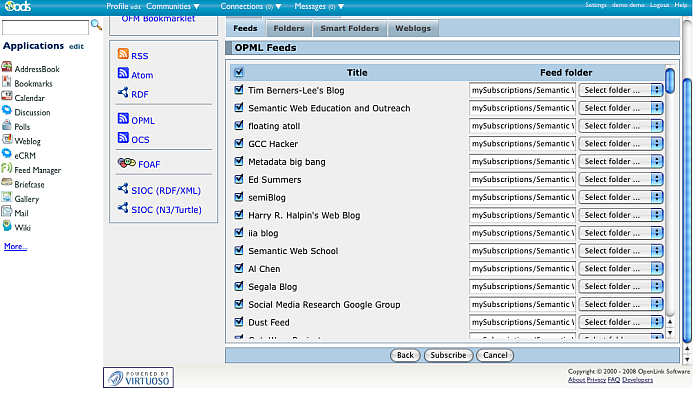Viewport: 700px width, 401px height.
Task: Open the AddressBook application icon
Action: pyautogui.click(x=7, y=69)
